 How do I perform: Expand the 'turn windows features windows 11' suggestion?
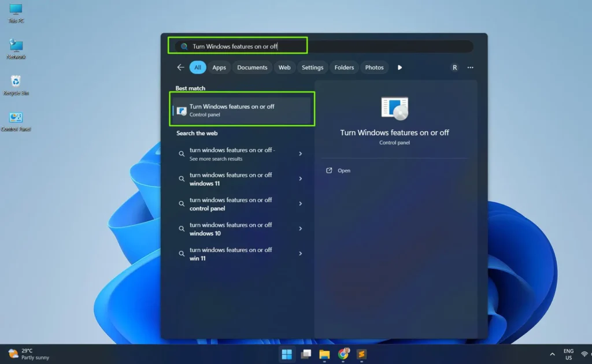tap(300, 179)
